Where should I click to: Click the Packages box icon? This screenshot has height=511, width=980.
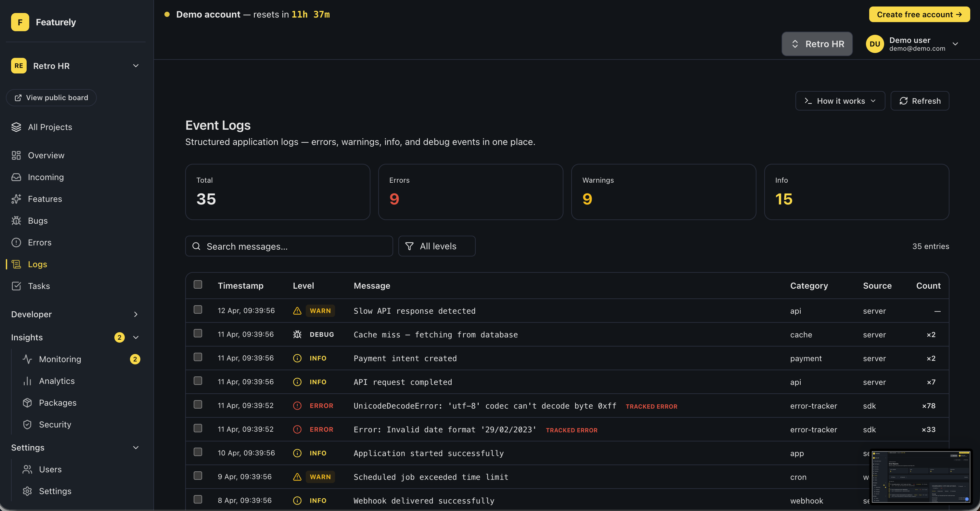(x=27, y=402)
